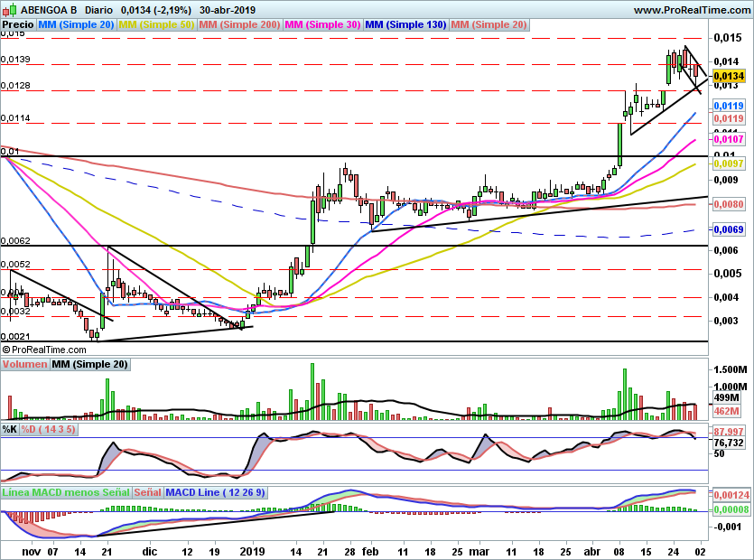Image resolution: width=754 pixels, height=560 pixels.
Task: Click the Volumen panel label
Action: 24,364
